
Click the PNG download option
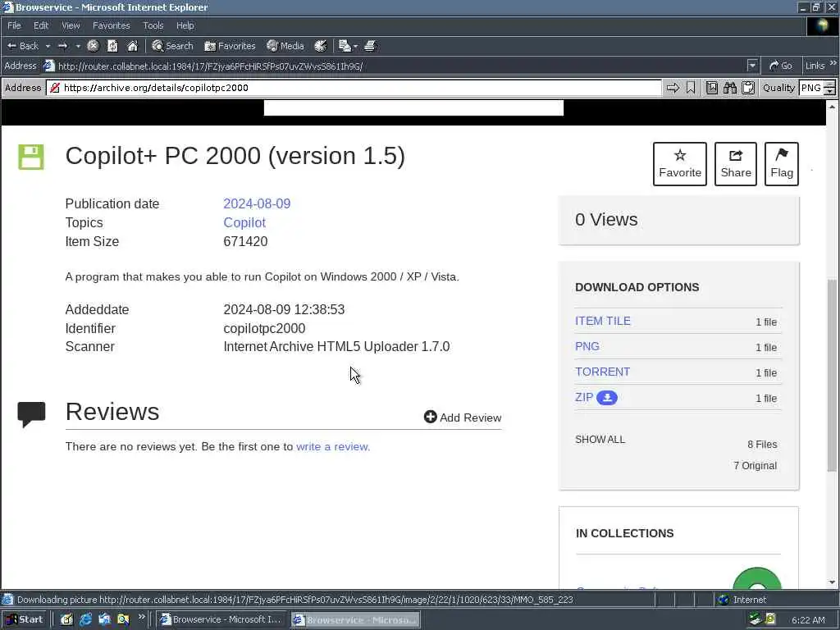pos(587,346)
